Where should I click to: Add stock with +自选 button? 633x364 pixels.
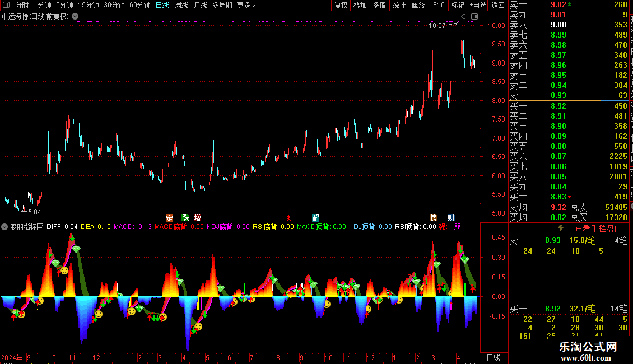pyautogui.click(x=478, y=5)
